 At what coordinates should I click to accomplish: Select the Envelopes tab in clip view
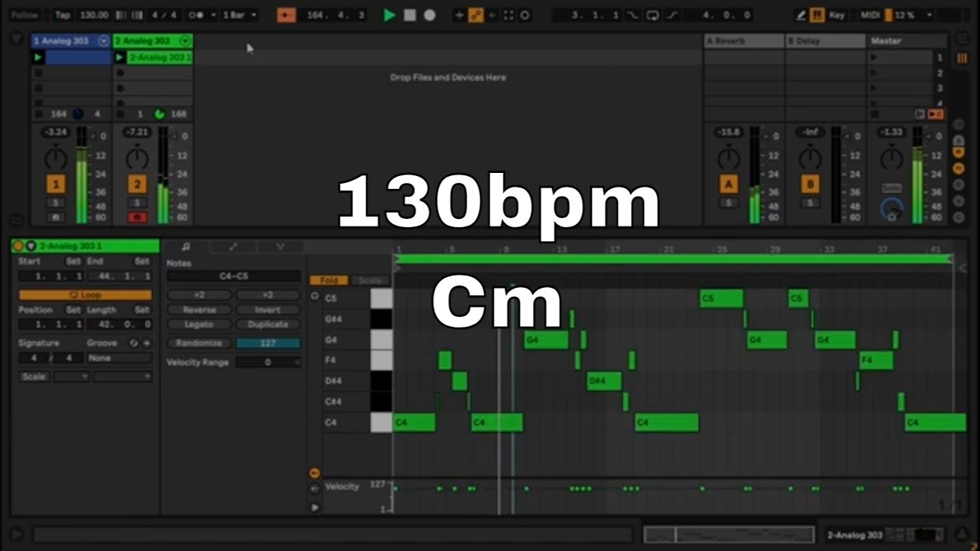click(x=233, y=246)
